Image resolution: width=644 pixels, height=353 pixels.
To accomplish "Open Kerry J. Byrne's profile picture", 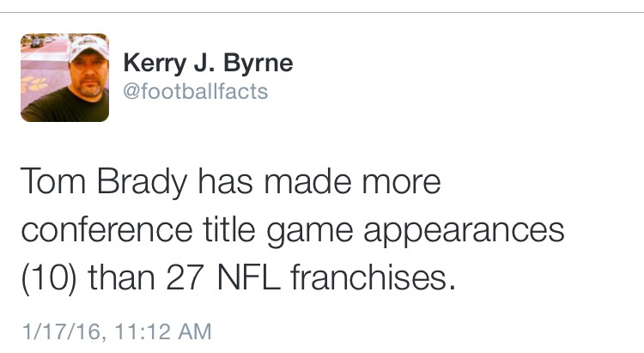I will [x=65, y=77].
